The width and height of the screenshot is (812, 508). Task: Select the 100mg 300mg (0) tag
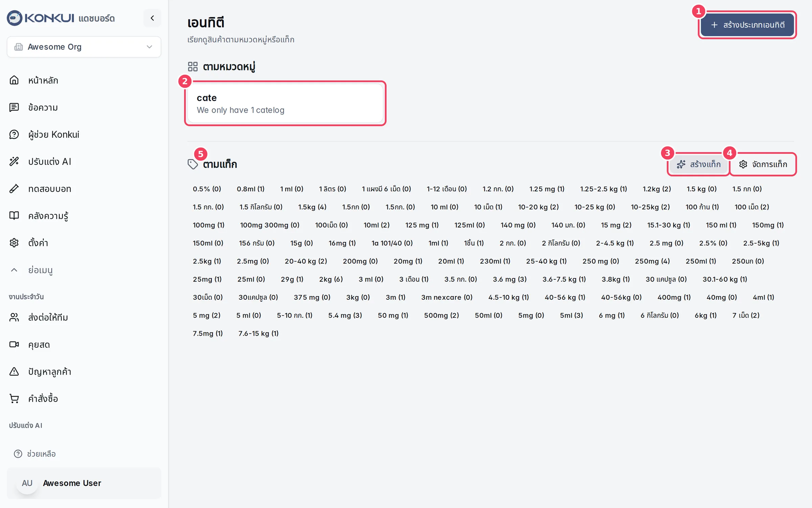(270, 225)
